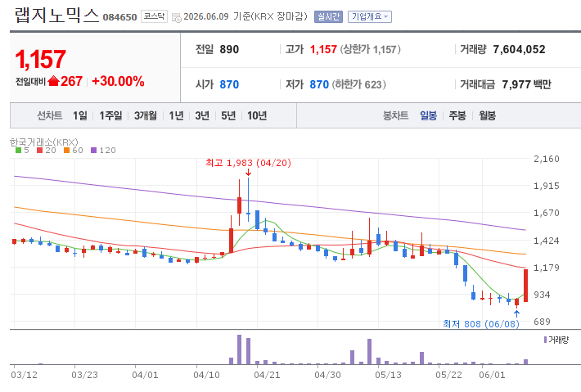Show the 10년 line chart
The image size is (581, 392).
point(257,115)
